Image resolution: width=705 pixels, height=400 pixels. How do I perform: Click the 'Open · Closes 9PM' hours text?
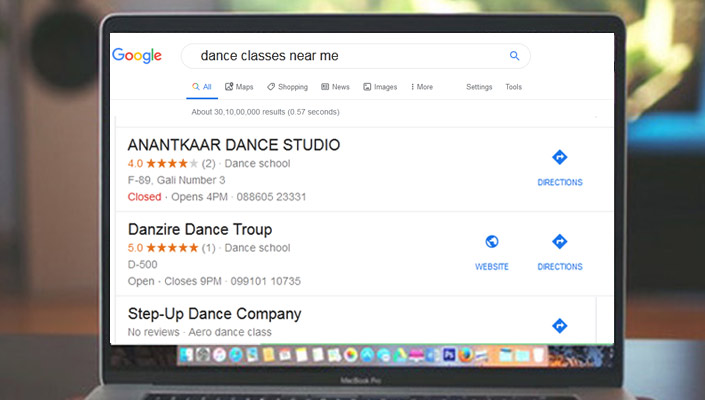click(x=174, y=281)
